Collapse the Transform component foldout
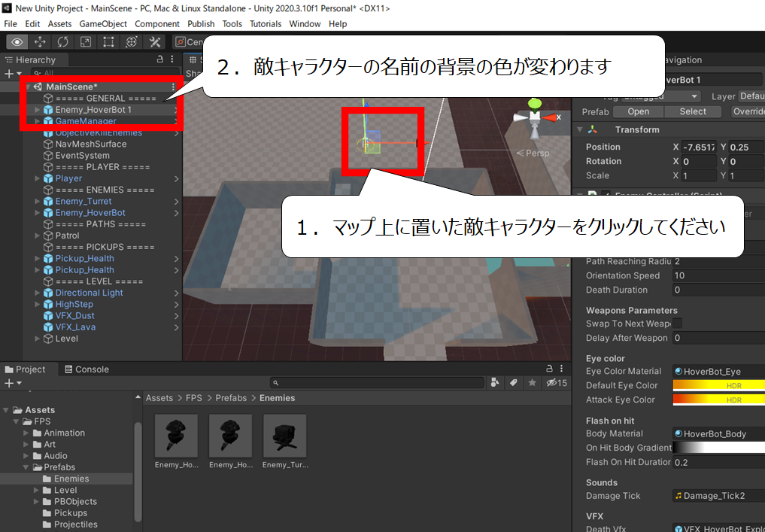Screen dimensions: 765x532 click(x=580, y=130)
